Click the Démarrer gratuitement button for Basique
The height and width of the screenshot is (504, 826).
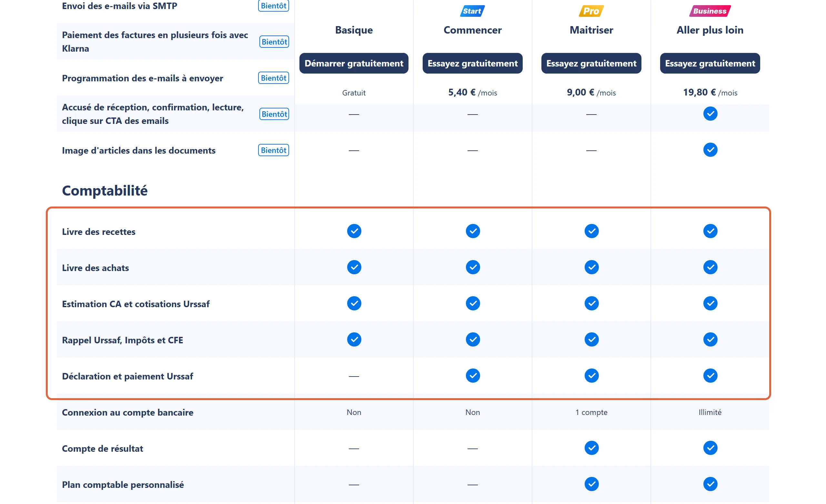coord(354,63)
